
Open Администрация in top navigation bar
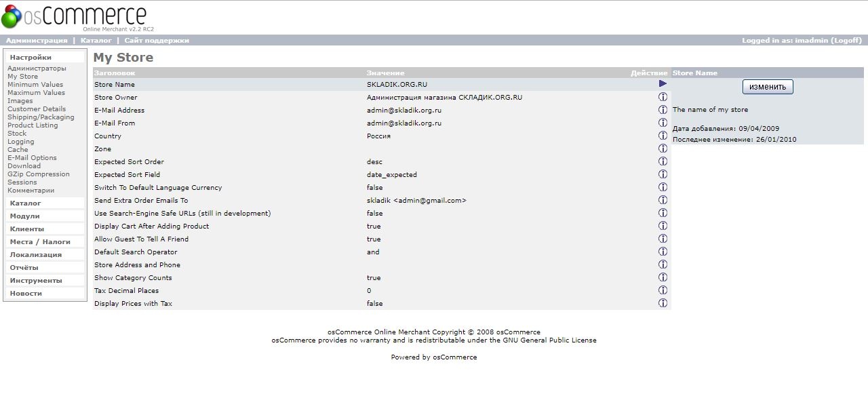[x=37, y=41]
